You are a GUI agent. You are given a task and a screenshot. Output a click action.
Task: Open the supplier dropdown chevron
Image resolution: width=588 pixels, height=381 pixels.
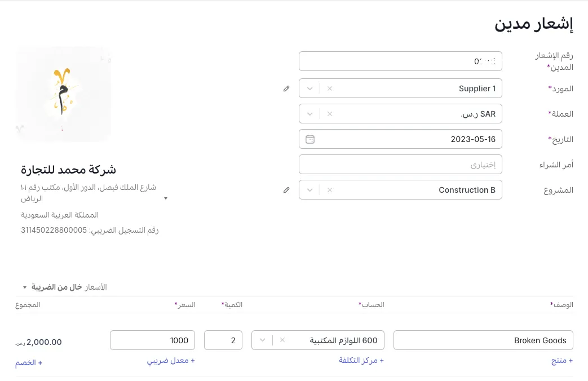pos(310,88)
